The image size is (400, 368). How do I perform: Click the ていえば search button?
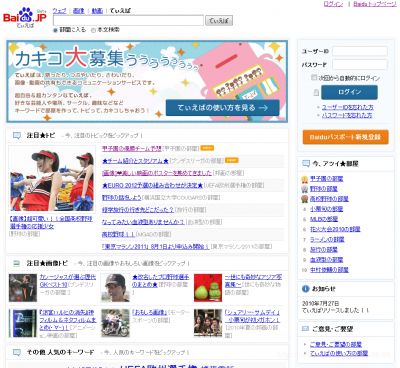[219, 21]
